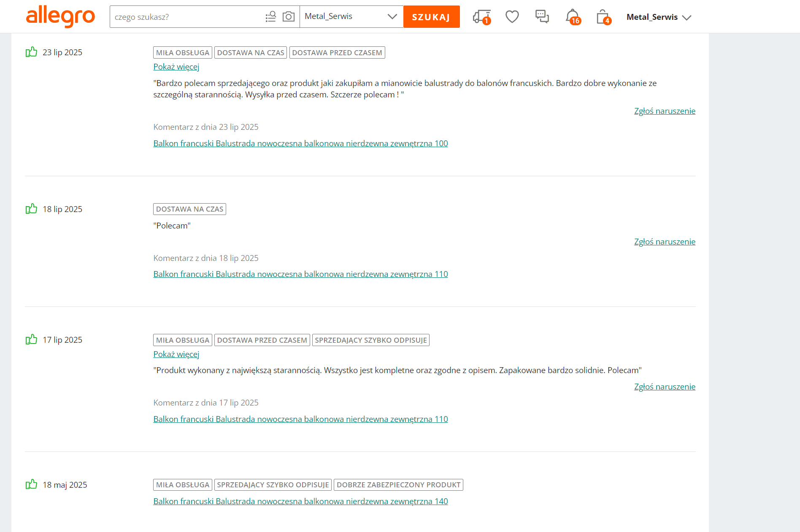The image size is (800, 532).
Task: Open shopping cart bag icon
Action: tap(603, 17)
